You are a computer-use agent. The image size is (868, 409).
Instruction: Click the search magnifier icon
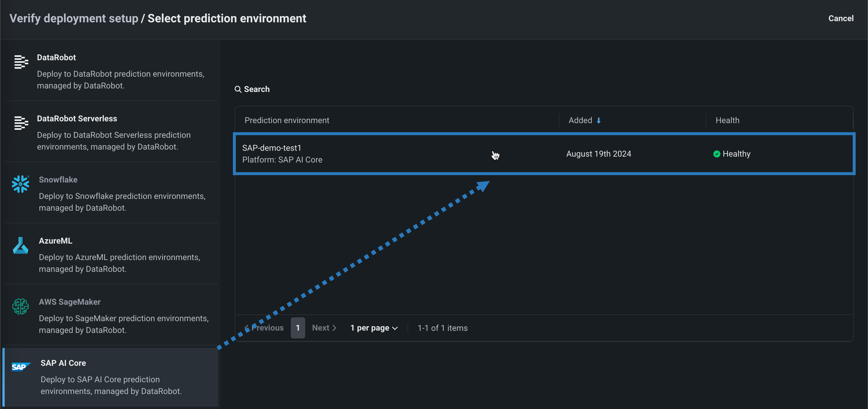[x=238, y=89]
